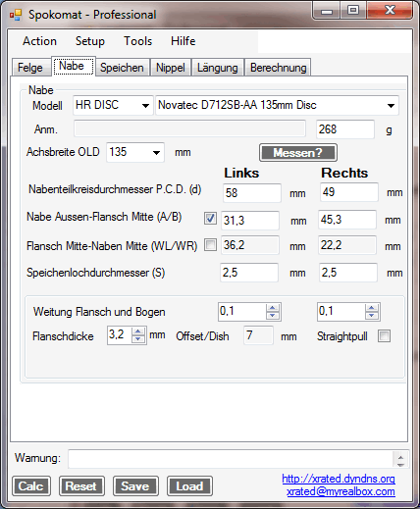Increase the Flanschdicke value
Viewport: 420px width, 509px height.
point(138,331)
